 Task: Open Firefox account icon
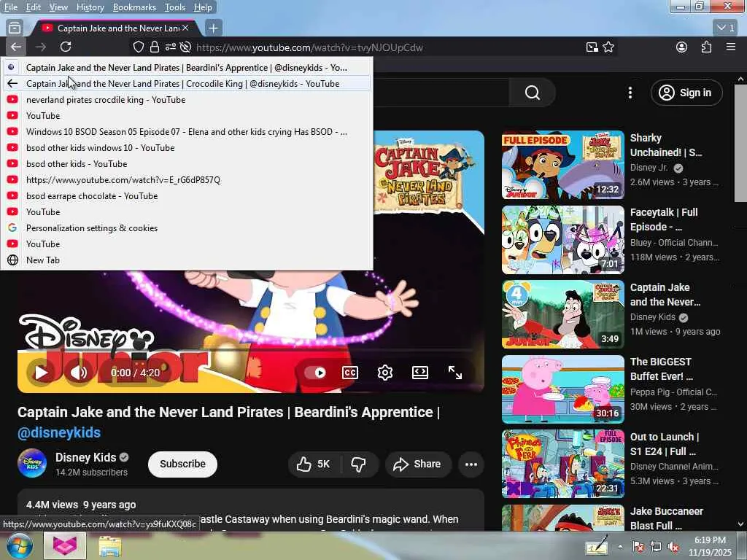click(682, 47)
